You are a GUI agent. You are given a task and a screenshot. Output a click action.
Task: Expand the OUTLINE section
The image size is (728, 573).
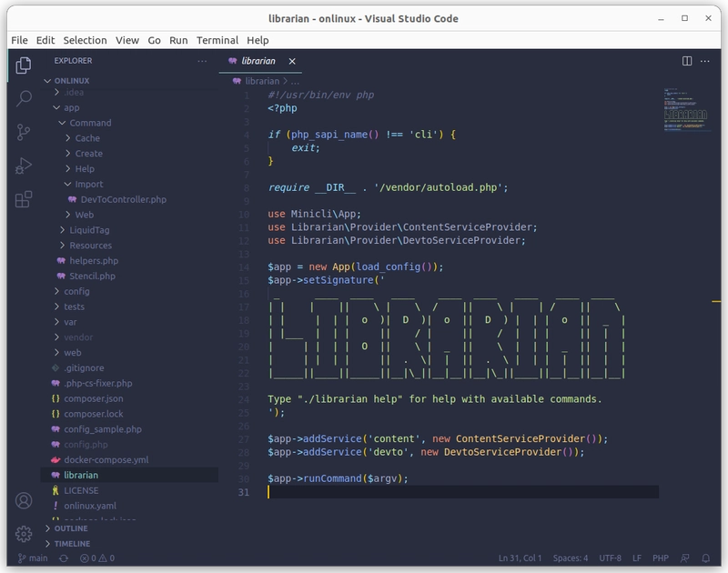(71, 528)
